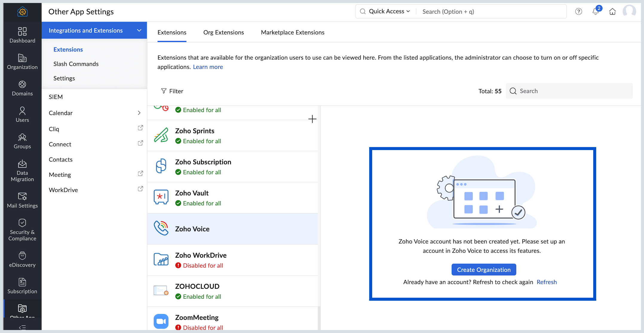Expand the Calendar submenu

pos(139,113)
